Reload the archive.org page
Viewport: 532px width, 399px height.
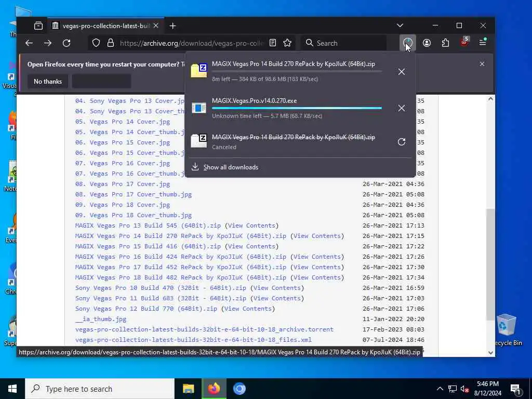tap(66, 43)
